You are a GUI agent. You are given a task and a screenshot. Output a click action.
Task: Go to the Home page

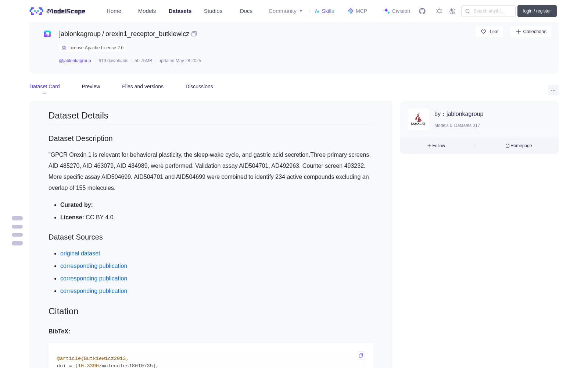coord(114,11)
